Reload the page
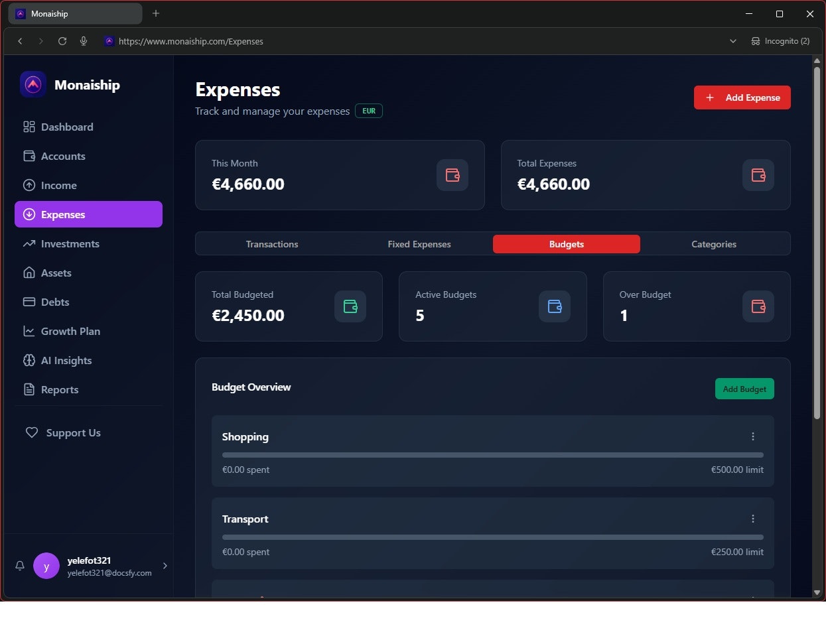This screenshot has height=644, width=826. (62, 41)
